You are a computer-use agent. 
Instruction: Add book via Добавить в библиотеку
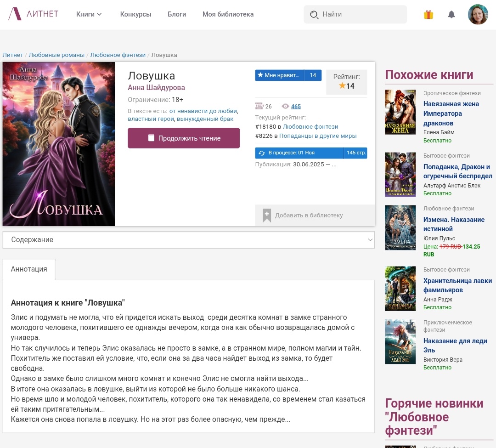(315, 215)
